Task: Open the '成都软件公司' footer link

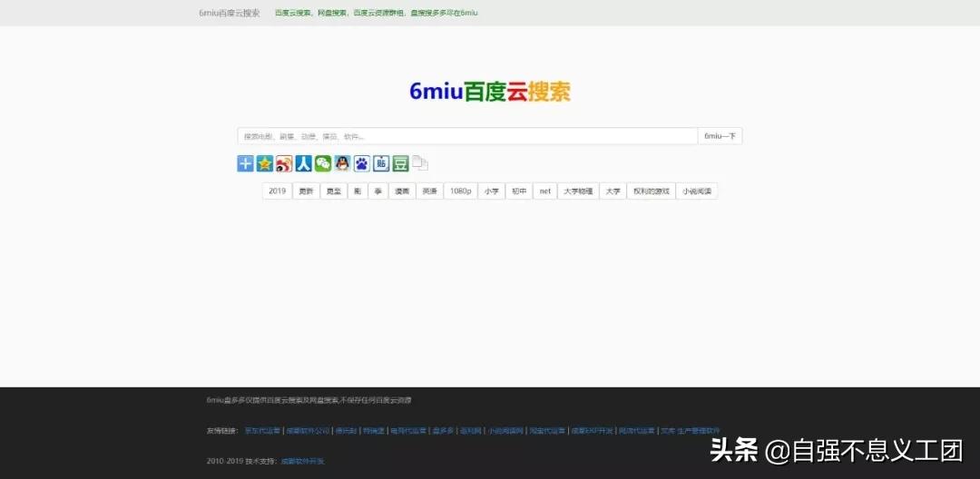Action: [308, 431]
